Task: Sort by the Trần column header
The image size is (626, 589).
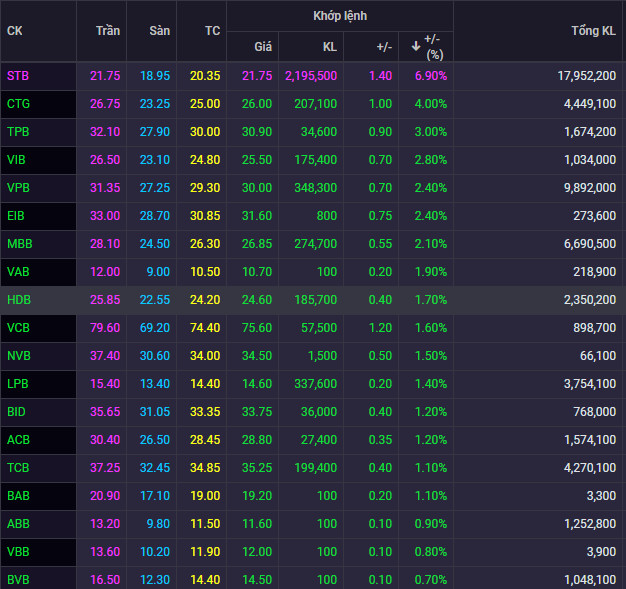Action: point(108,31)
